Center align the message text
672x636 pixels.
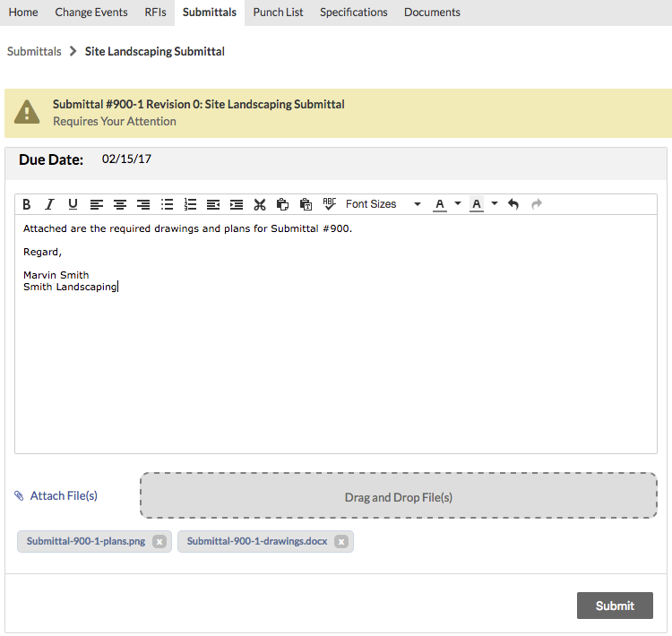pos(120,204)
